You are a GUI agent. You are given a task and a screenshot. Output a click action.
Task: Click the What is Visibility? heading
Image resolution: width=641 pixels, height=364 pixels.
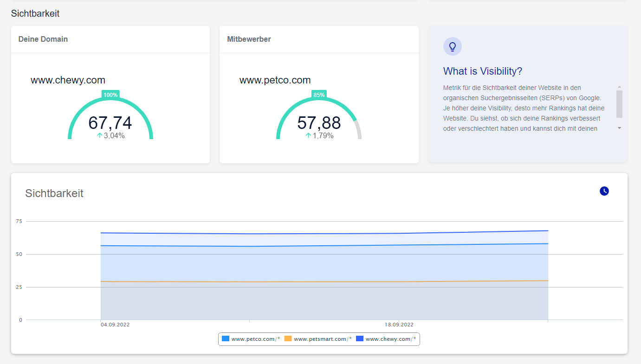tap(483, 71)
